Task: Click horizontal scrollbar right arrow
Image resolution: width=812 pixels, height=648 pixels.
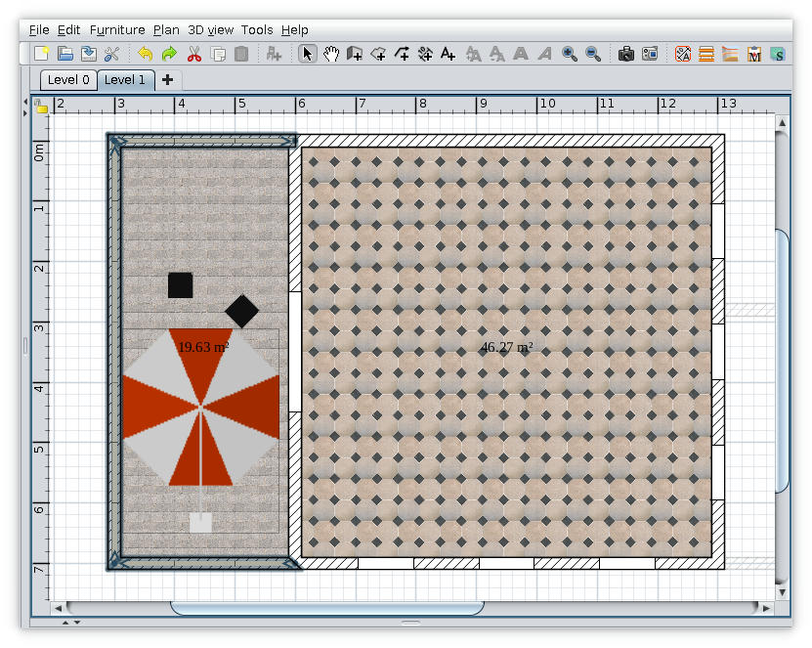Action: (766, 608)
